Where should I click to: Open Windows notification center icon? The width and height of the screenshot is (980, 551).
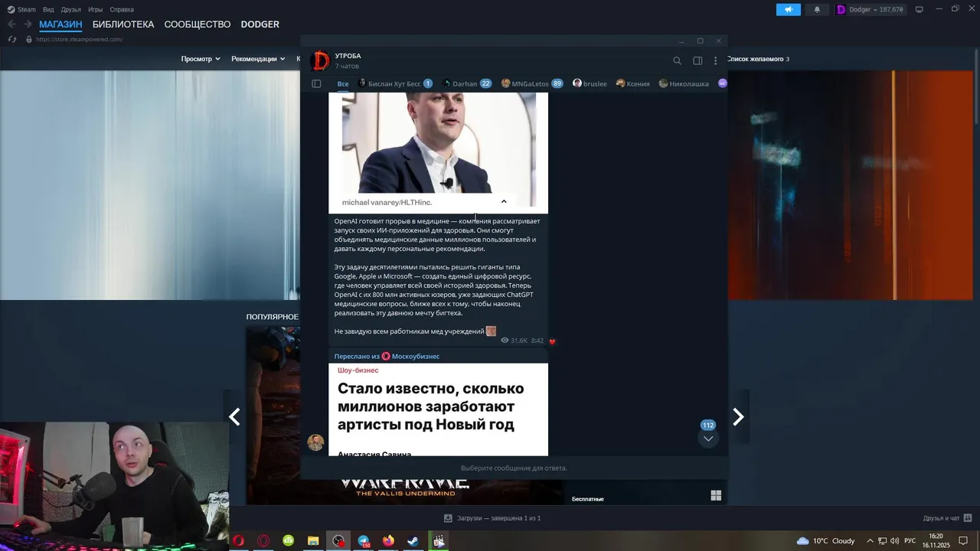click(x=963, y=540)
